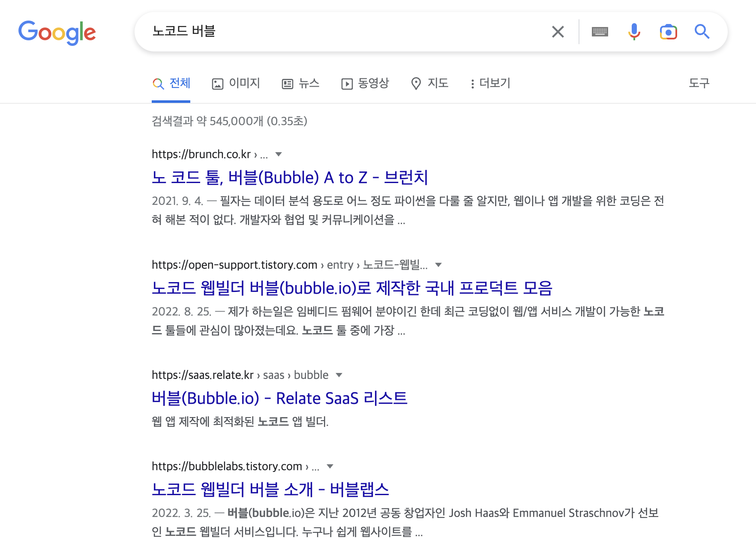Screen dimensions: 756x553
Task: Switch to the 이미지 search tab
Action: [x=236, y=83]
